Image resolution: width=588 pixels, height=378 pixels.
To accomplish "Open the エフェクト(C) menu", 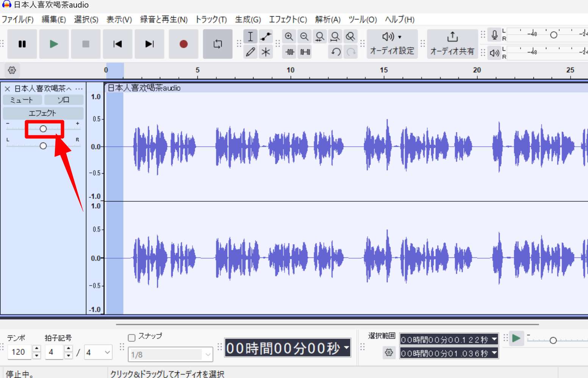I will 288,19.
